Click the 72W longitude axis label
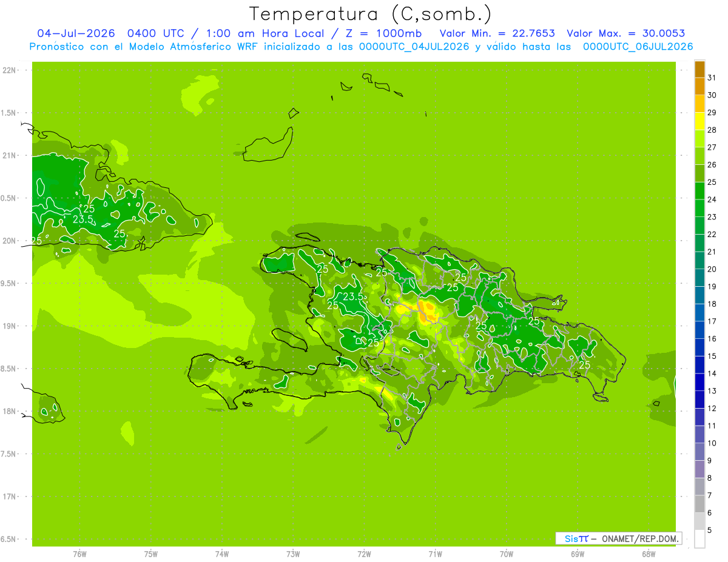 [x=364, y=554]
